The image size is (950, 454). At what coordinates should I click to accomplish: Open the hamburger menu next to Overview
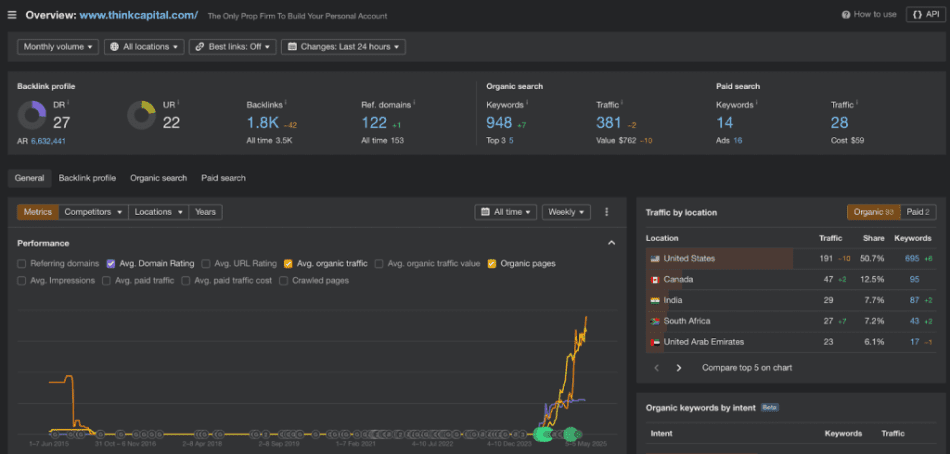(12, 15)
